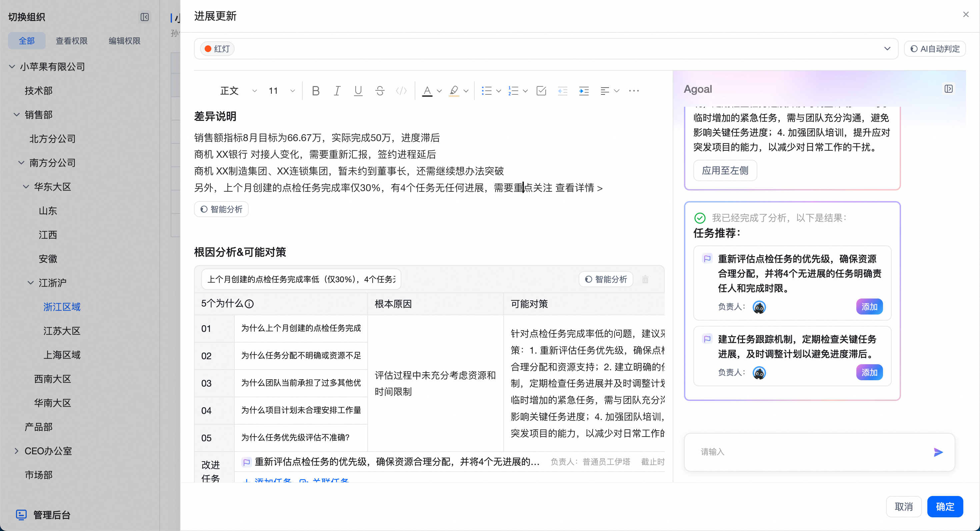This screenshot has width=980, height=531.
Task: Click 应用至左侧 in the Agoal panel
Action: click(725, 170)
